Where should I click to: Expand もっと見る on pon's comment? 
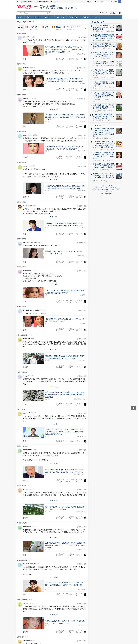(x=54, y=463)
